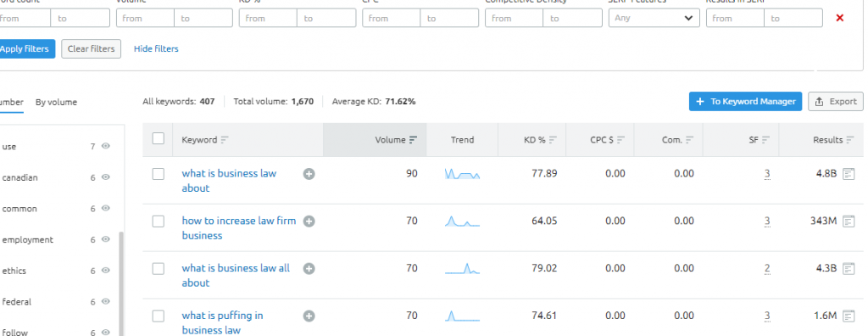
Task: Check box for 'what is business law about'
Action: coord(159,174)
